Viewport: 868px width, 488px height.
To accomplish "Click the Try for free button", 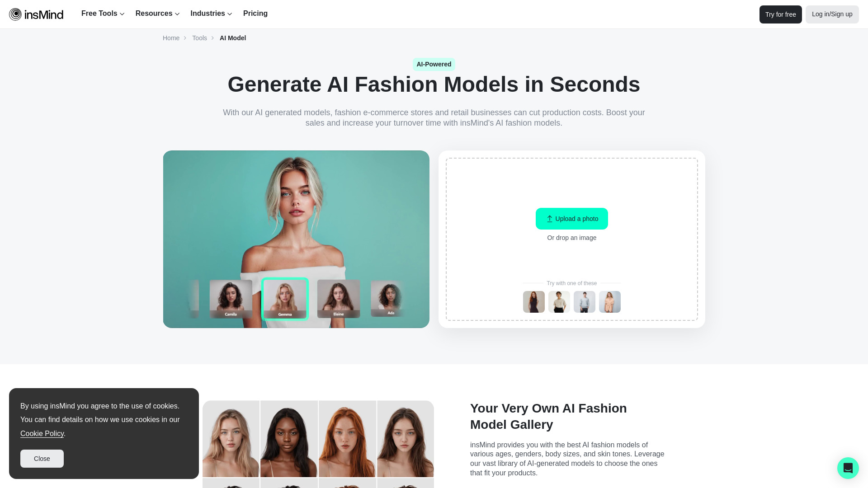I will [780, 14].
